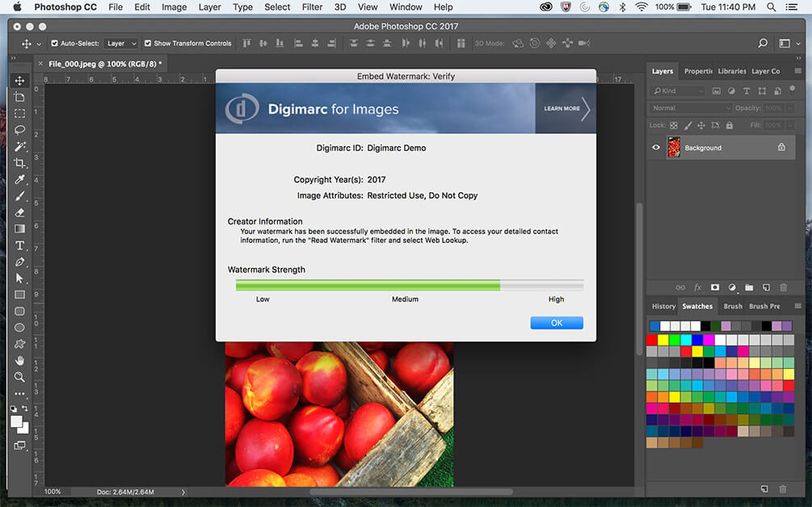The image size is (812, 507).
Task: Open the search icon in options bar
Action: pyautogui.click(x=762, y=44)
